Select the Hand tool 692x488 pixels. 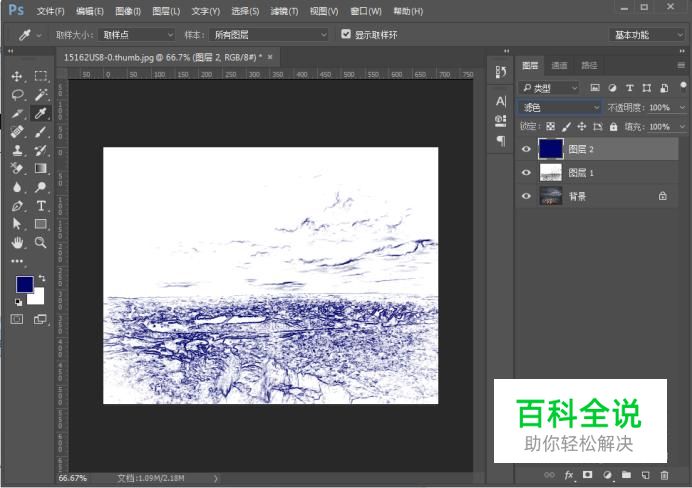17,242
